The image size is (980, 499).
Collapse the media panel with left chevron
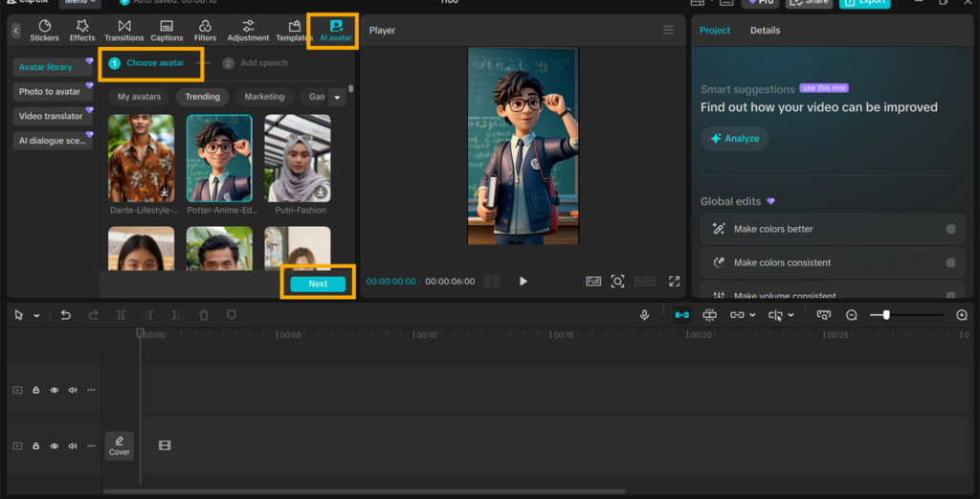click(x=16, y=31)
